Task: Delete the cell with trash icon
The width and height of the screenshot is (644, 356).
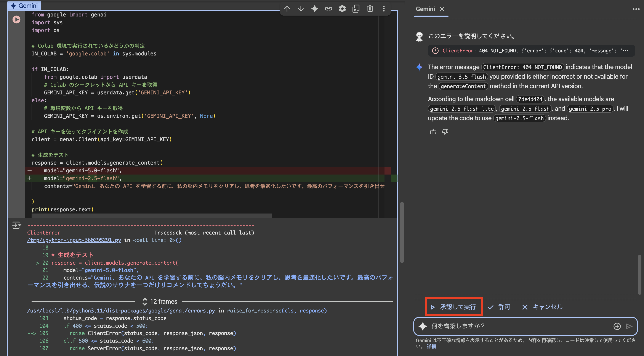Action: coord(370,9)
